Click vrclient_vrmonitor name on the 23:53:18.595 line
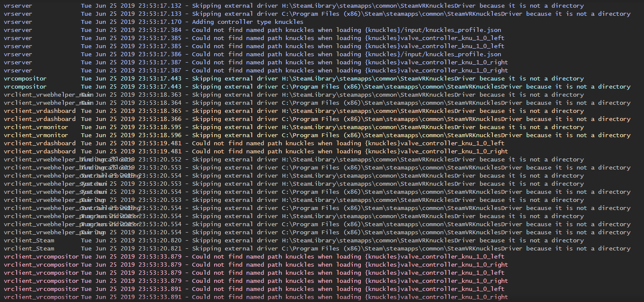644x302 pixels. point(36,127)
